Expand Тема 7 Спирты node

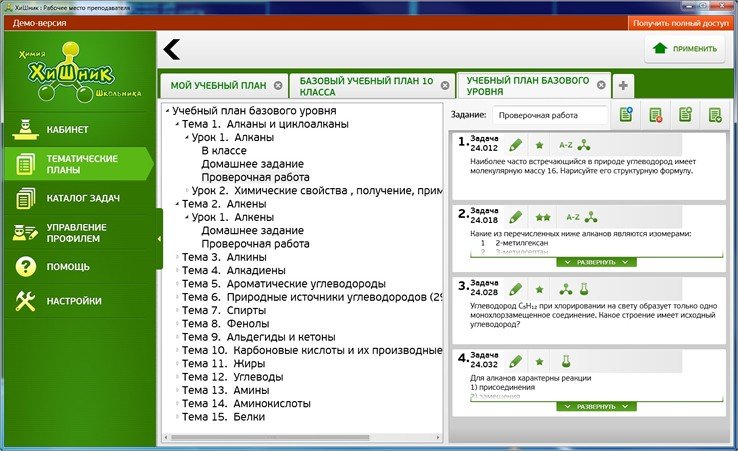pyautogui.click(x=177, y=310)
